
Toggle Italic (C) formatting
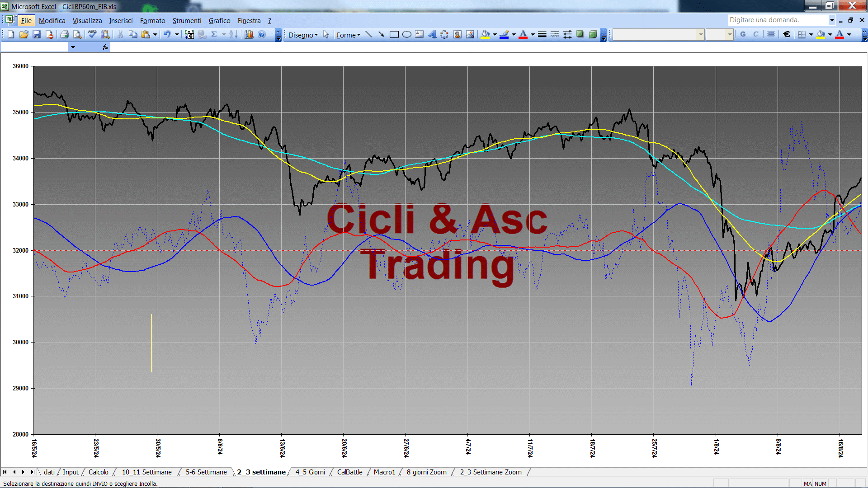755,34
